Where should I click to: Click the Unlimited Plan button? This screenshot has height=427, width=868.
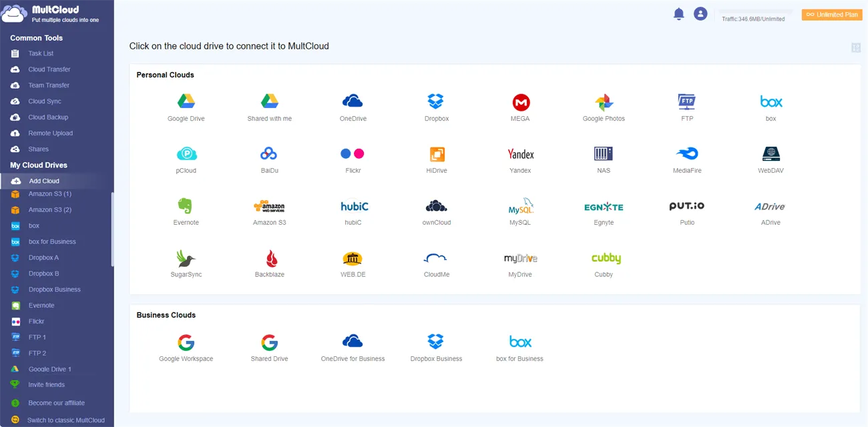[x=831, y=14]
